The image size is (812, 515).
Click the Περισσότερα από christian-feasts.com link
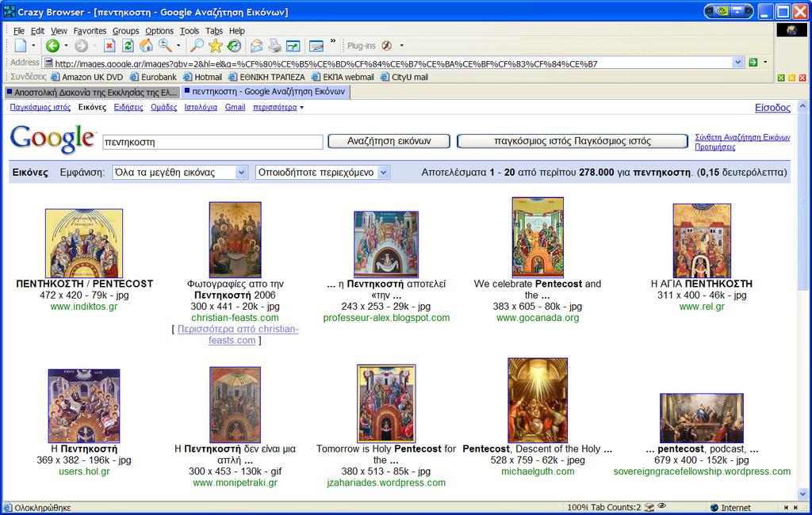pos(238,334)
